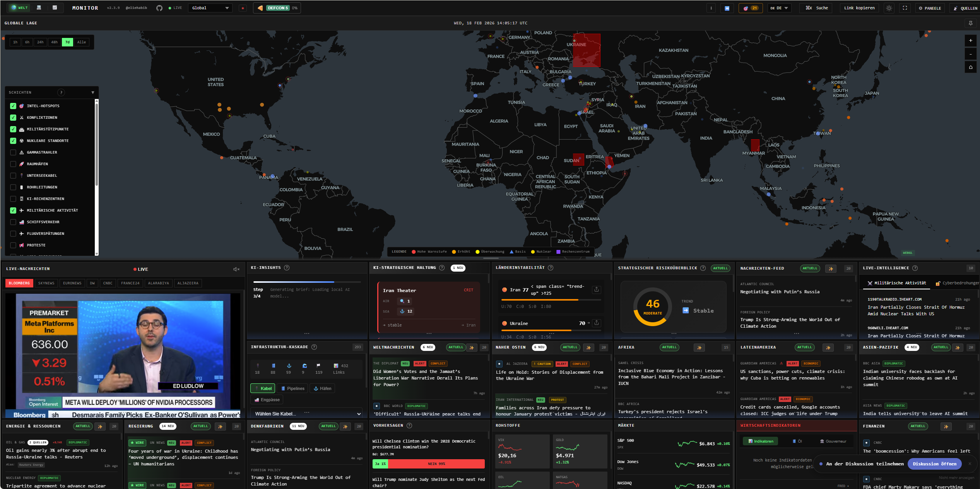
Task: Click the Link kopieren button
Action: [859, 8]
